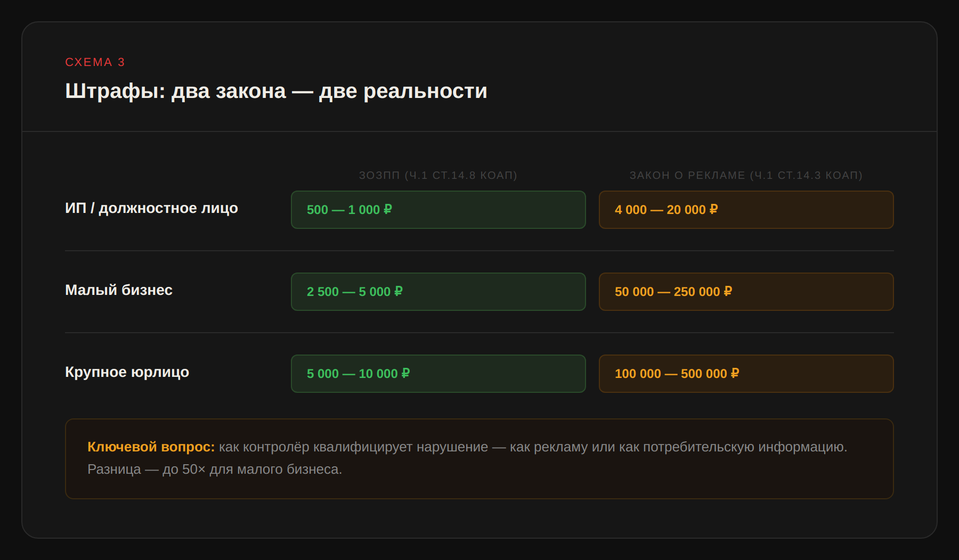Image resolution: width=959 pixels, height=560 pixels.
Task: Select the "ИП / должностное лицо" row label
Action: pyautogui.click(x=151, y=208)
